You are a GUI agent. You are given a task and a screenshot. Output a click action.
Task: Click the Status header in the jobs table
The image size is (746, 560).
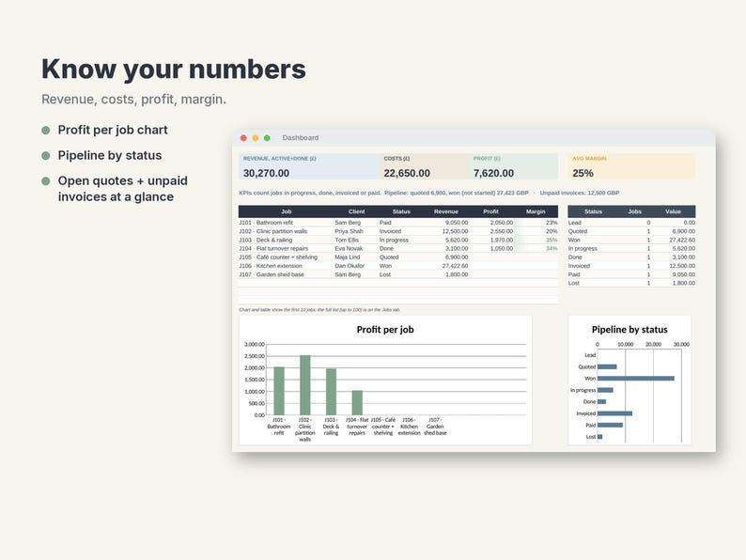(401, 211)
